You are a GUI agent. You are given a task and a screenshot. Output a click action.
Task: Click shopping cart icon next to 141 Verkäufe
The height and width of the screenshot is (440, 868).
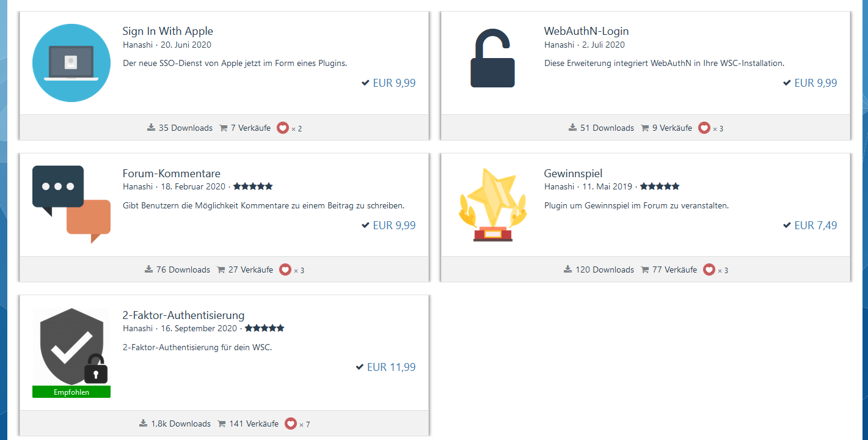coord(222,424)
